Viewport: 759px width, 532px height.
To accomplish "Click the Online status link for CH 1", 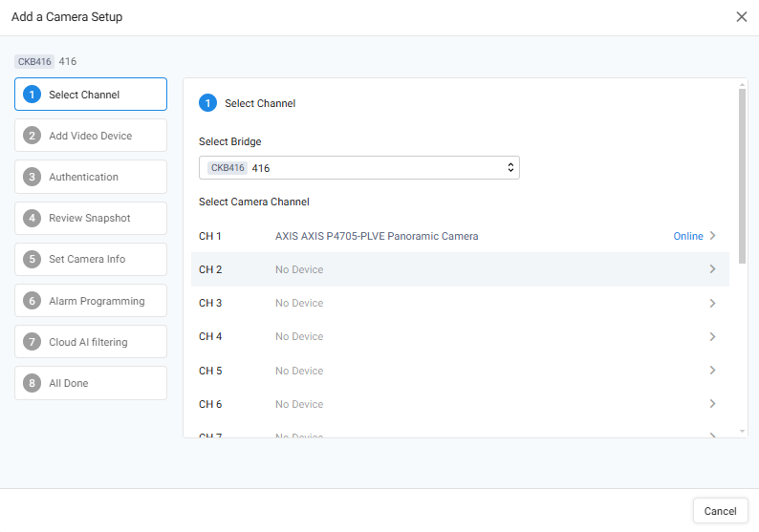I will 687,236.
